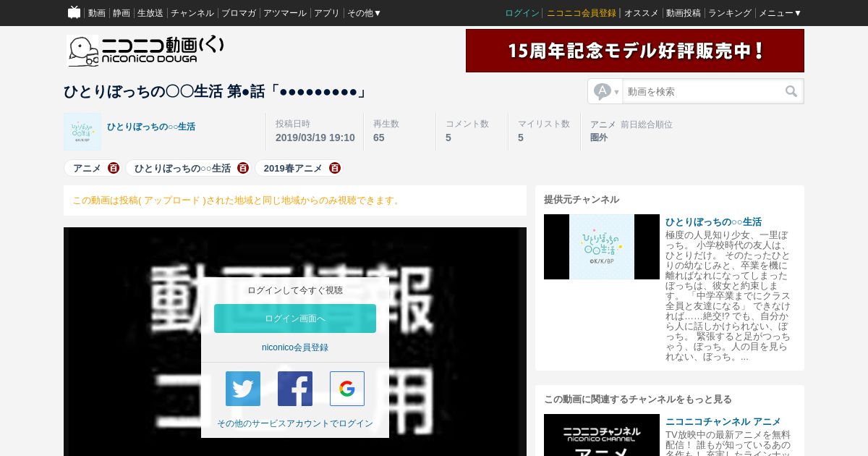Image resolution: width=868 pixels, height=456 pixels.
Task: Click the ログイン画面へ button
Action: pyautogui.click(x=295, y=318)
